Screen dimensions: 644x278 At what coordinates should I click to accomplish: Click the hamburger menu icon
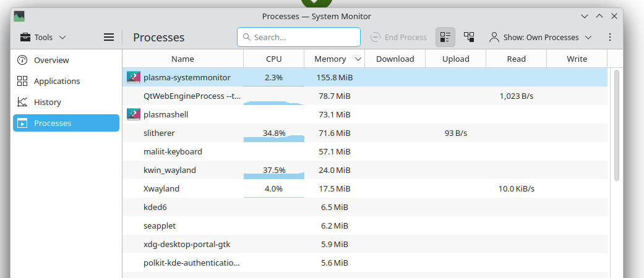point(109,37)
